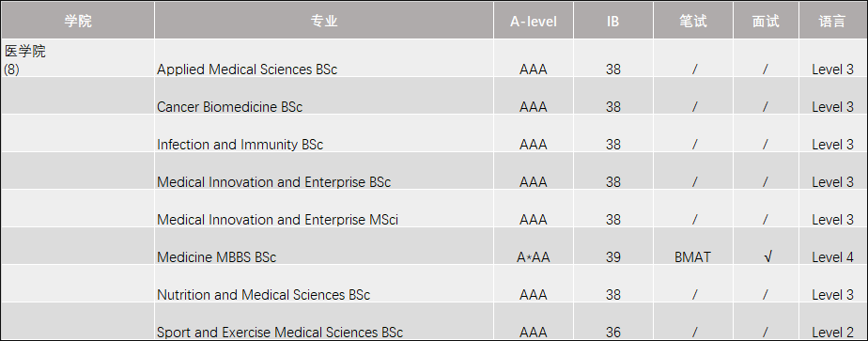This screenshot has width=868, height=341.
Task: Select the BMAT written test cell
Action: (693, 246)
